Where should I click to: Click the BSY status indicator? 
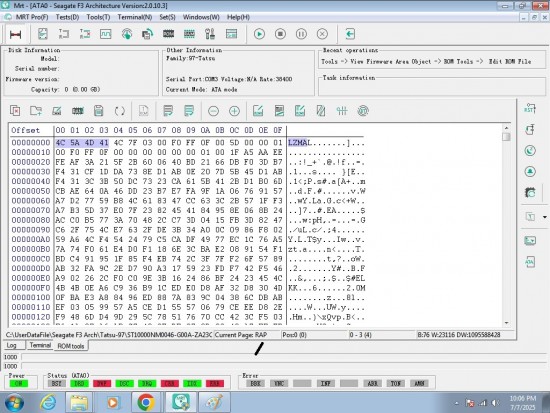tap(56, 384)
